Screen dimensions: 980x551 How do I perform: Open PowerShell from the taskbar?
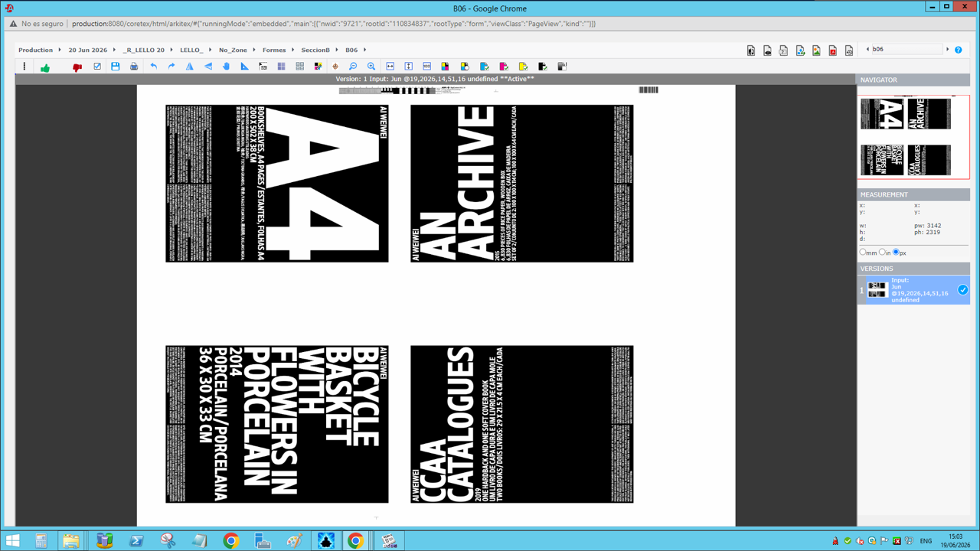click(136, 541)
